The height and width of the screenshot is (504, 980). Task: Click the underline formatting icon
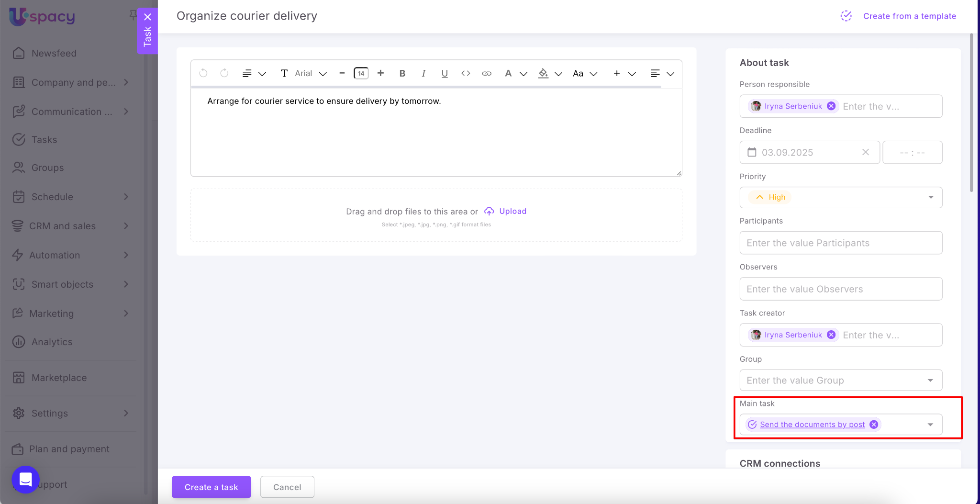pyautogui.click(x=445, y=73)
